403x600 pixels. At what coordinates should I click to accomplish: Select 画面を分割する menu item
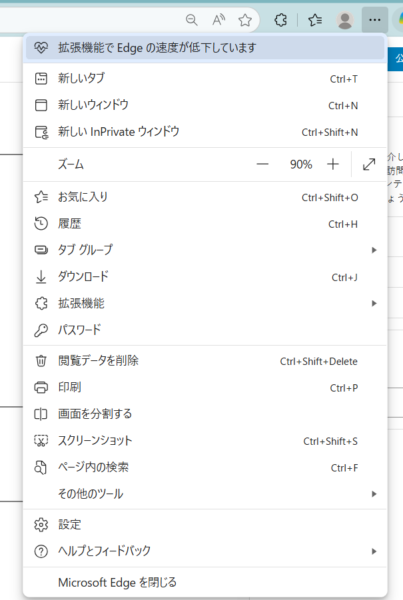point(205,414)
